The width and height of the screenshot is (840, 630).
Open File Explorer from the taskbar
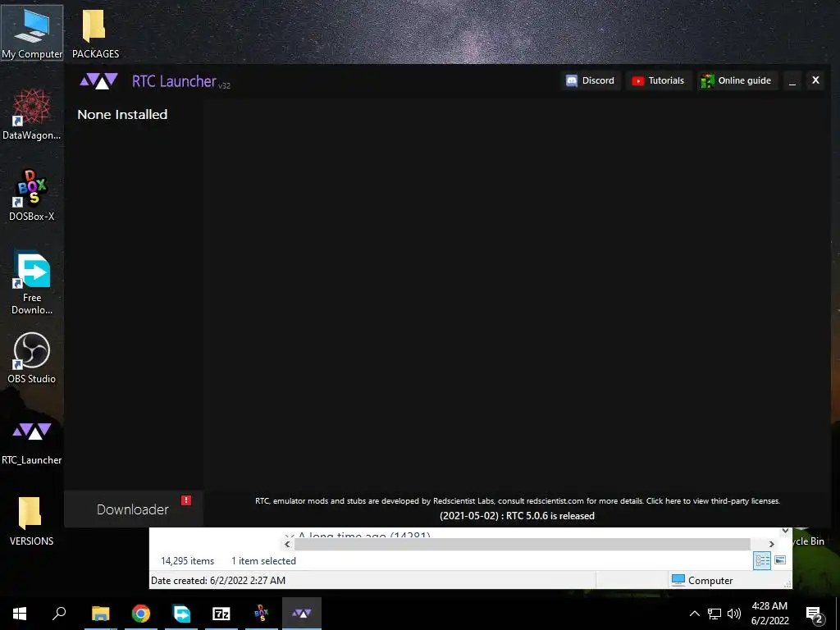[100, 614]
